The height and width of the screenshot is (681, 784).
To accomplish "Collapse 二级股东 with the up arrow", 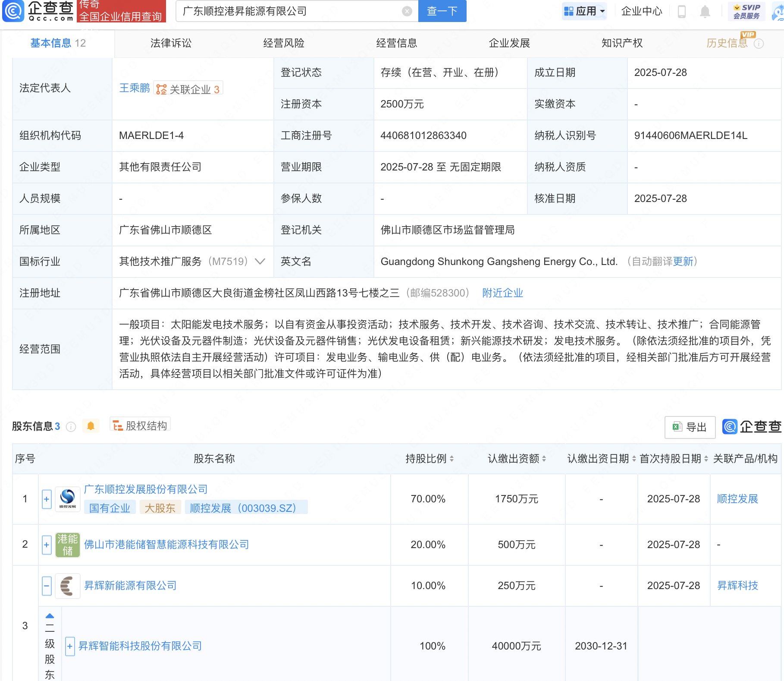I will (50, 616).
